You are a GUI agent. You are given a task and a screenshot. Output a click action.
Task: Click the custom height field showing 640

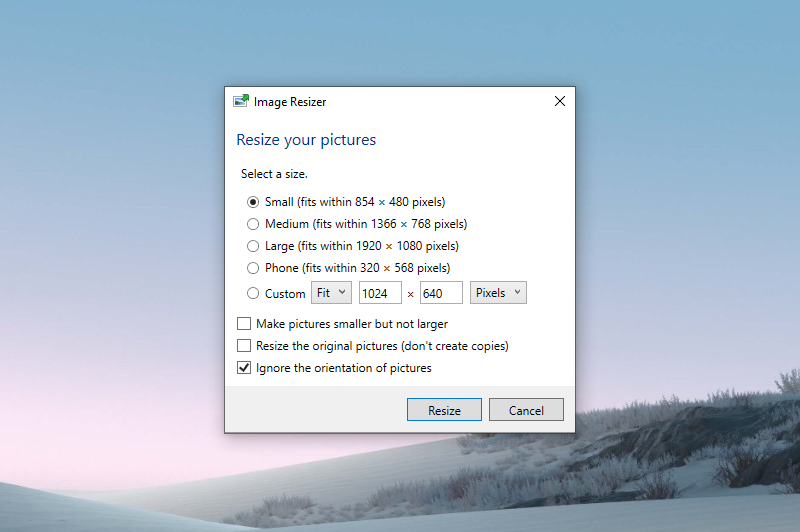[441, 293]
